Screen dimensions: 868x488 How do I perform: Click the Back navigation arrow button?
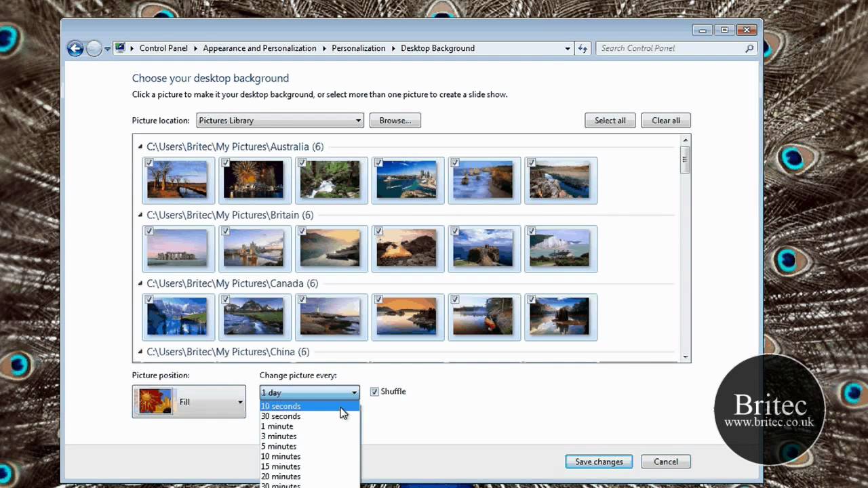pyautogui.click(x=75, y=48)
